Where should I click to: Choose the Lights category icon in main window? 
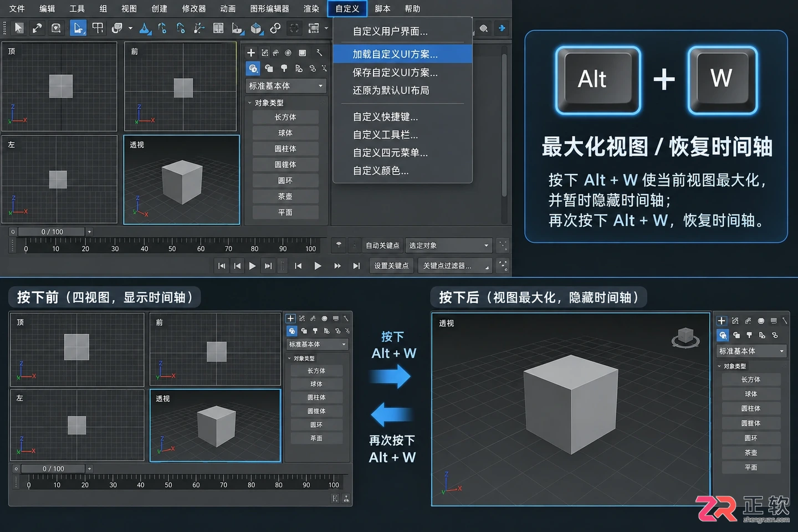284,68
